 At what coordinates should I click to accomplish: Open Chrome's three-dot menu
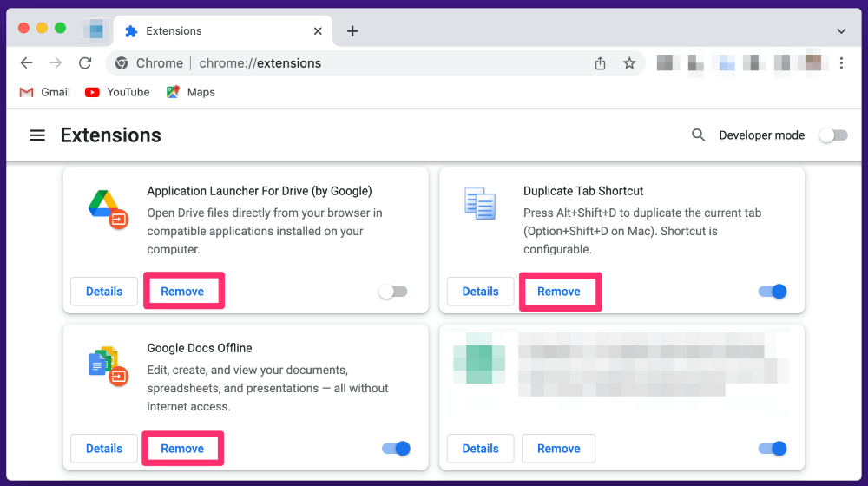[841, 63]
